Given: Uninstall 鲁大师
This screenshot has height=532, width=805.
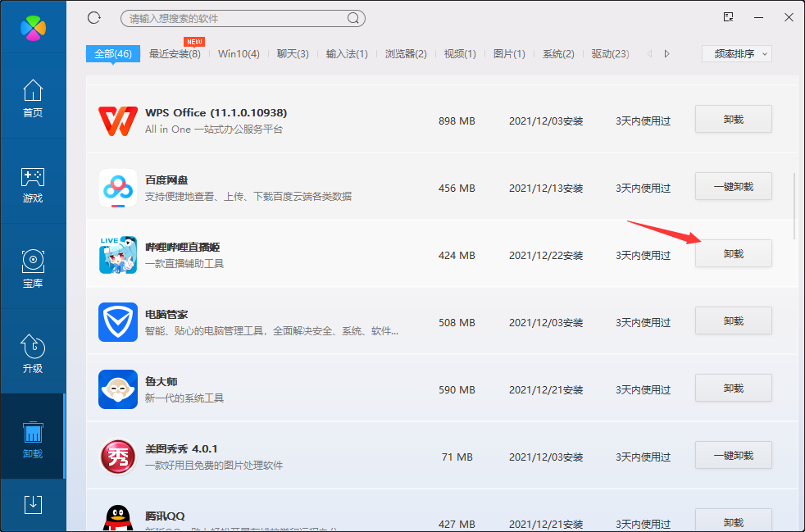Looking at the screenshot, I should pyautogui.click(x=734, y=389).
